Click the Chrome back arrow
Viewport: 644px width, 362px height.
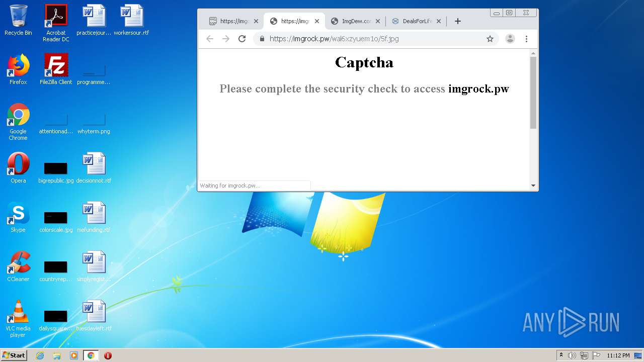210,39
